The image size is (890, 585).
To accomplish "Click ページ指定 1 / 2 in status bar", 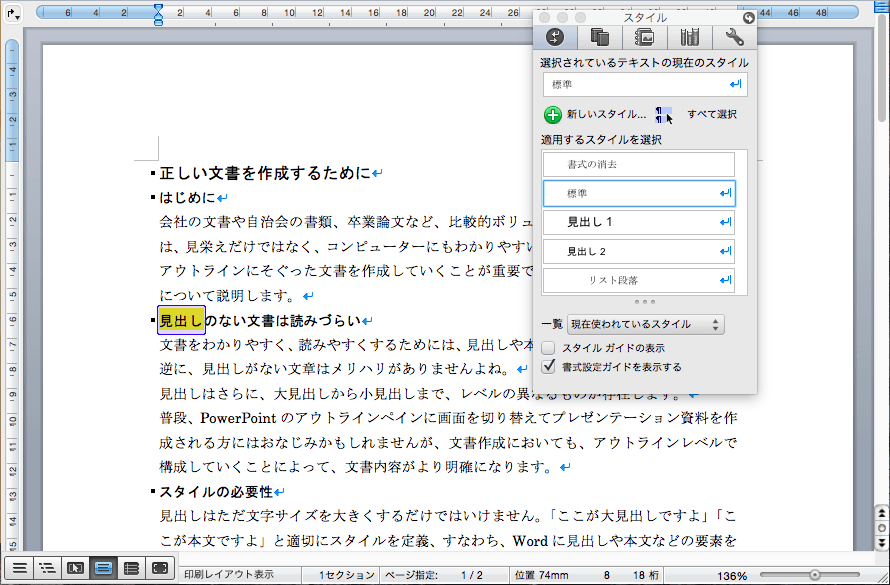I will pyautogui.click(x=434, y=575).
